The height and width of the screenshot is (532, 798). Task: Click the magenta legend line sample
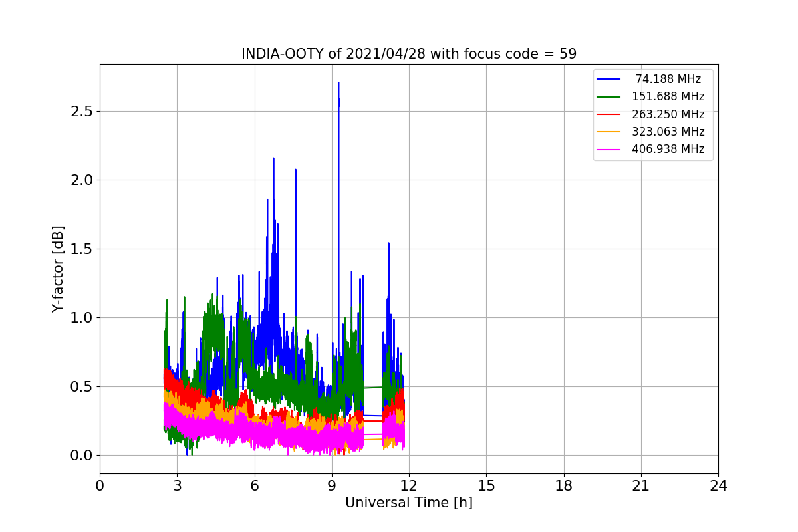pyautogui.click(x=609, y=149)
